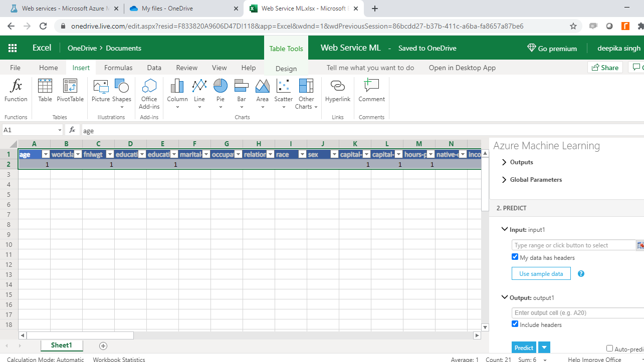
Task: Open filter dropdown for sex column
Action: [x=334, y=154]
